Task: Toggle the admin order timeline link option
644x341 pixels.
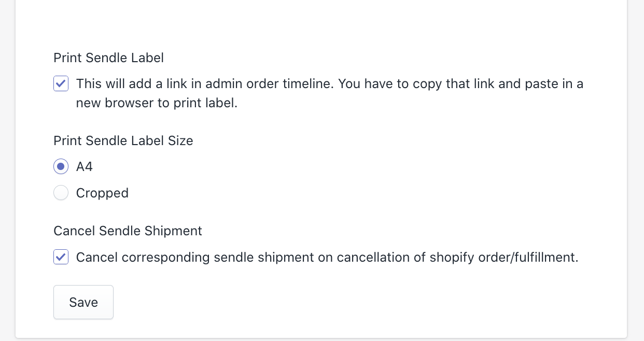Action: (x=61, y=83)
